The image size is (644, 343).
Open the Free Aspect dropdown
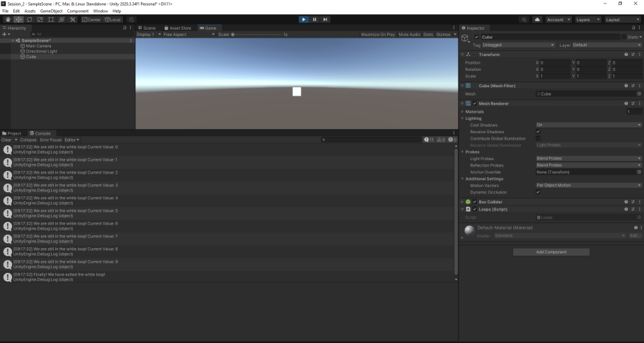tap(189, 35)
